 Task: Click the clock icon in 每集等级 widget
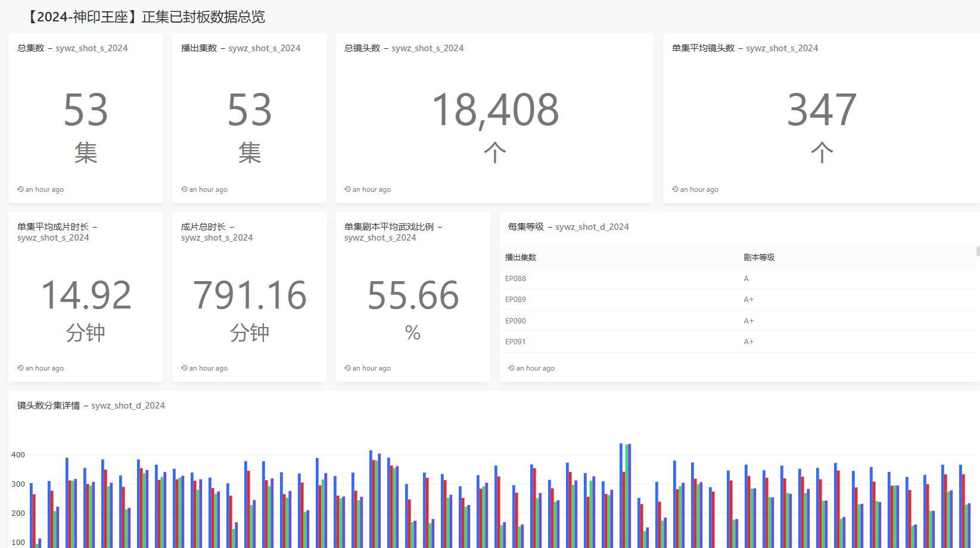point(511,368)
